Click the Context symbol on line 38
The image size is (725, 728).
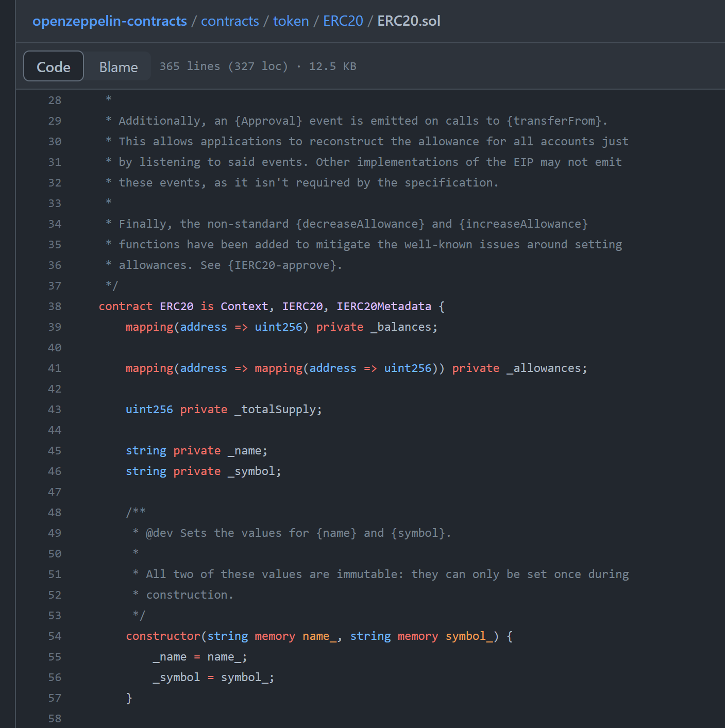(x=244, y=307)
